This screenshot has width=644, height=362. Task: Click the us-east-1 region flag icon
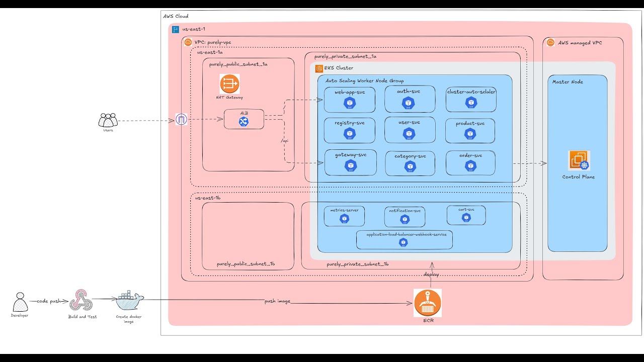pyautogui.click(x=176, y=30)
